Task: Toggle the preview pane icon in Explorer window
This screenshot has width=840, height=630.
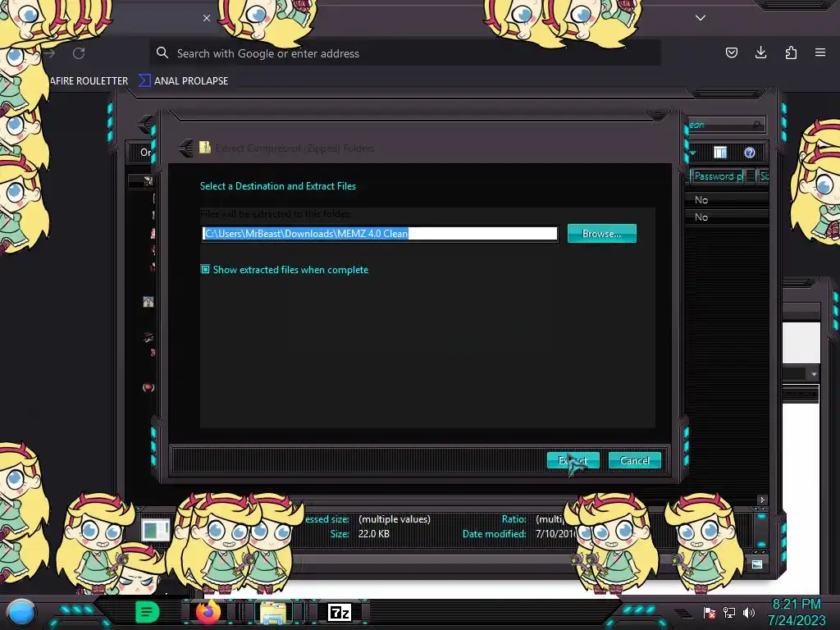Action: 720,153
